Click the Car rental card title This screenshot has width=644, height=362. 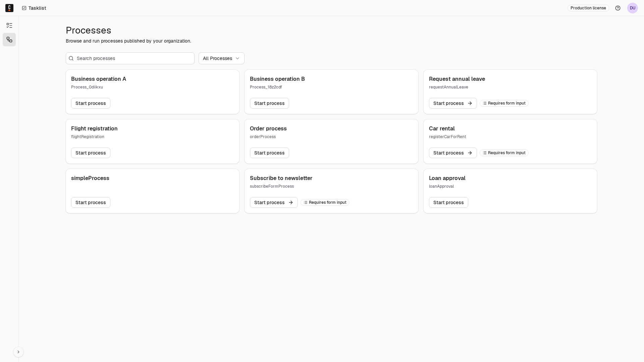coord(442,129)
